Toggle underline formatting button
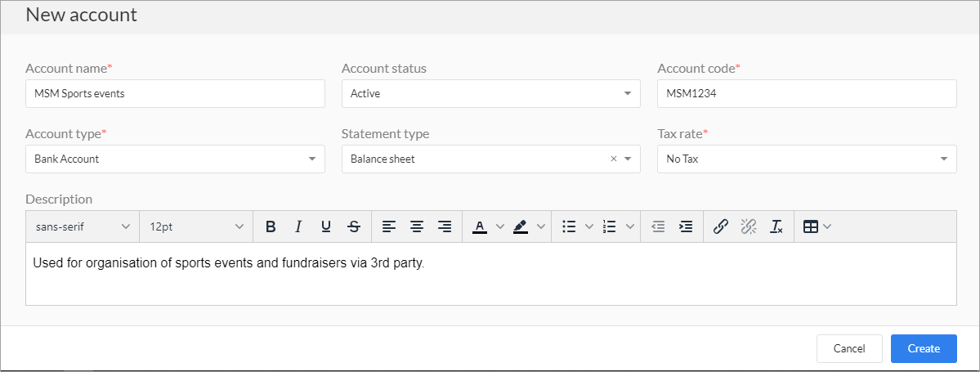980x372 pixels. pos(326,226)
